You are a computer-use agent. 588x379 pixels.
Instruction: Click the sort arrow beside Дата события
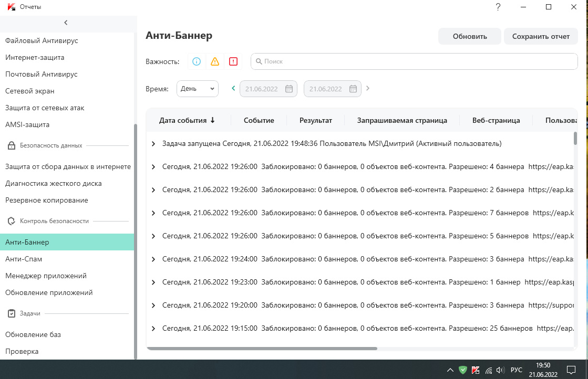(x=213, y=120)
